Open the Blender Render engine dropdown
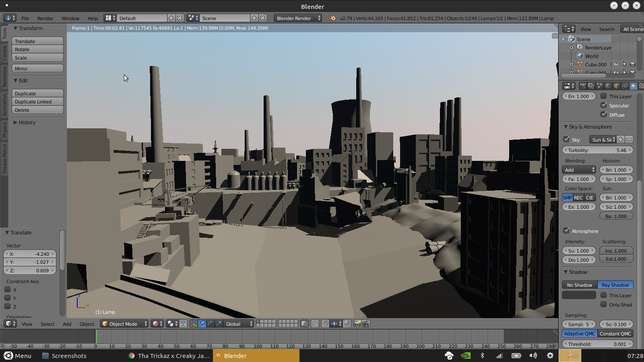 pos(297,18)
